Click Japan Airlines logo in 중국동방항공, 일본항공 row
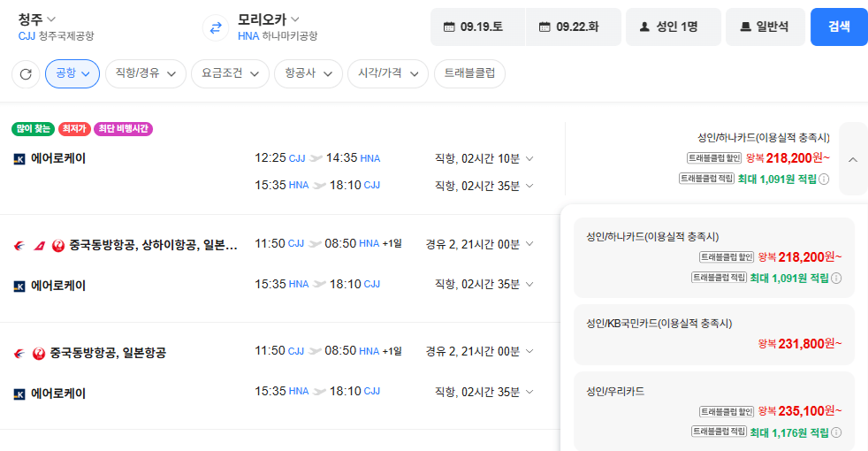The height and width of the screenshot is (451, 868). coord(39,353)
